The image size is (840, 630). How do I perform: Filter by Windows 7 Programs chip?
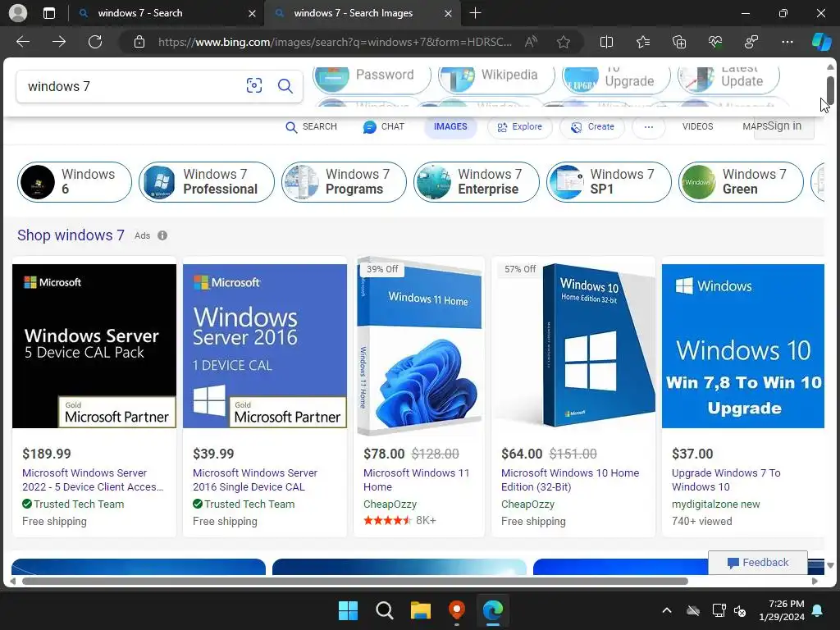coord(344,182)
